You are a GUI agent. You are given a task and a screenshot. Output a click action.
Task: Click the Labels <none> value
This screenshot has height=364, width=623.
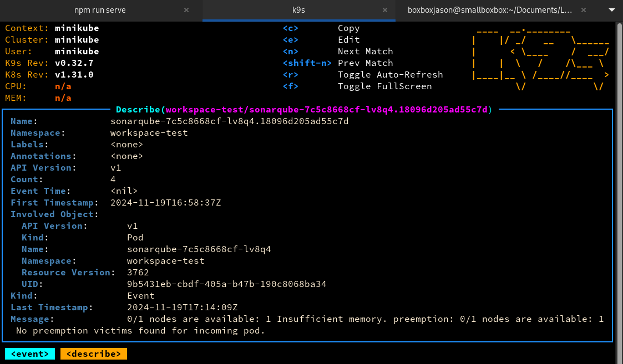pos(126,144)
